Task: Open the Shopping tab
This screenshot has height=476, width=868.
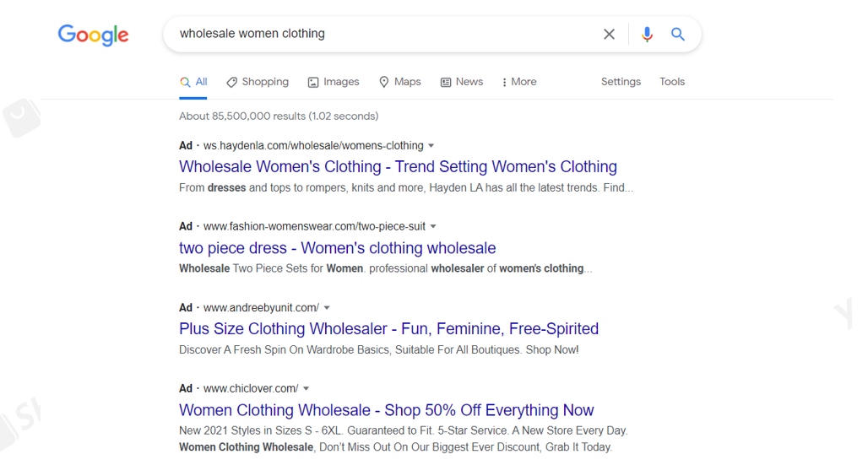Action: click(x=258, y=82)
